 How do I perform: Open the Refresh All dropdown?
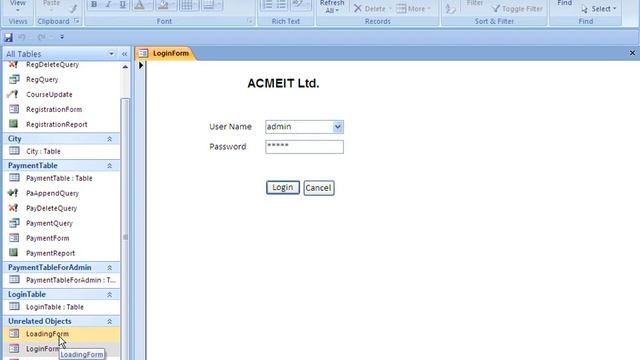tap(331, 7)
